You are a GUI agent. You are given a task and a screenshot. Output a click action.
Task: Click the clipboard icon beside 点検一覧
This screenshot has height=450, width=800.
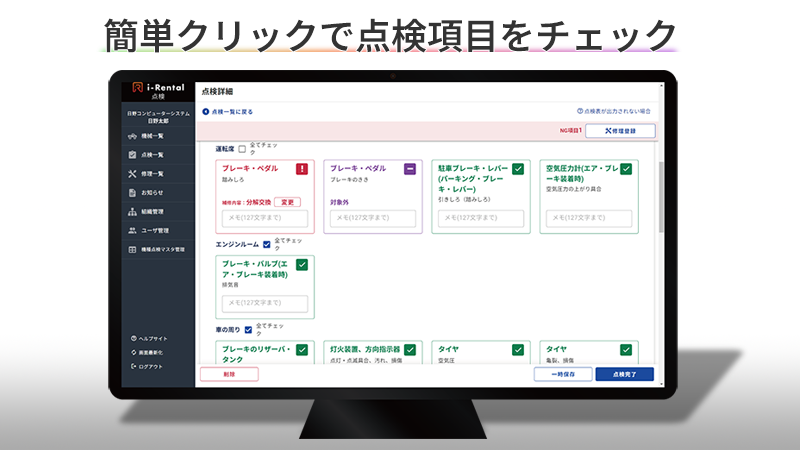pyautogui.click(x=132, y=155)
